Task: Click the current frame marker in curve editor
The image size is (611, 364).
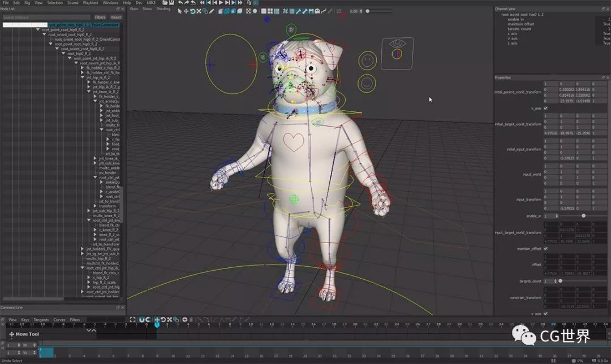Action: (157, 324)
